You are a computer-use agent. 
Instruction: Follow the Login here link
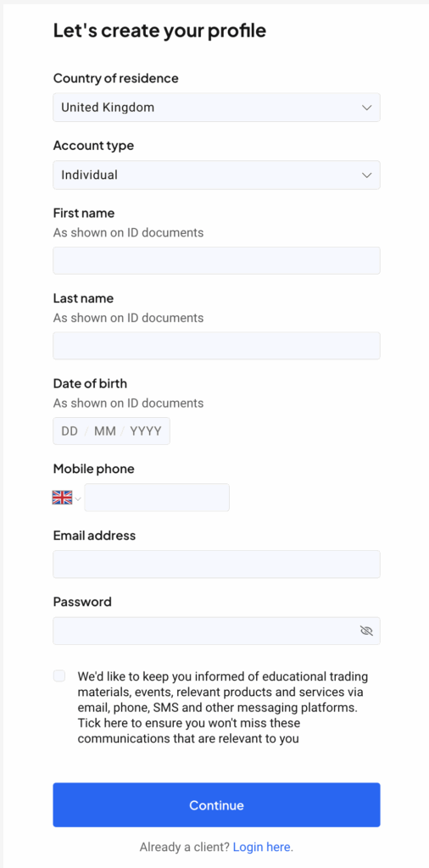(x=263, y=847)
